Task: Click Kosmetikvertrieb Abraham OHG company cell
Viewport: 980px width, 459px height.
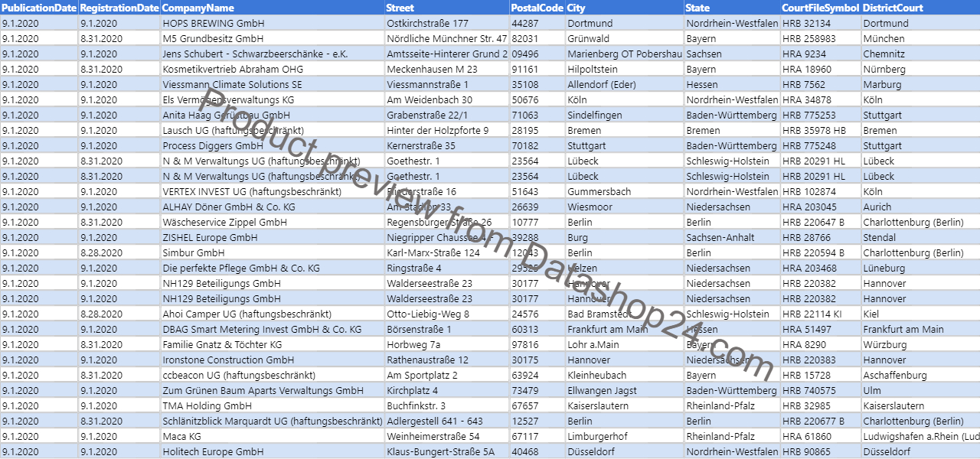Action: tap(273, 69)
